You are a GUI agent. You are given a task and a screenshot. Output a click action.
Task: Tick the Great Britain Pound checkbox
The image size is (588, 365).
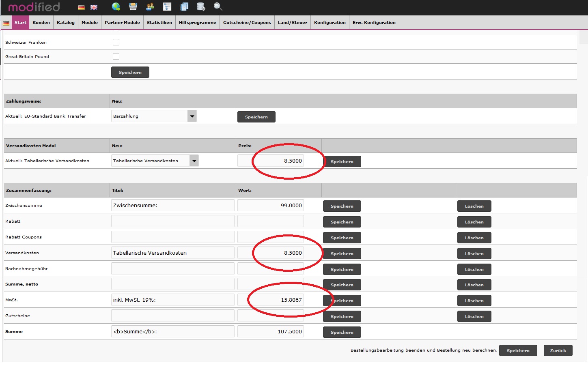coord(116,56)
